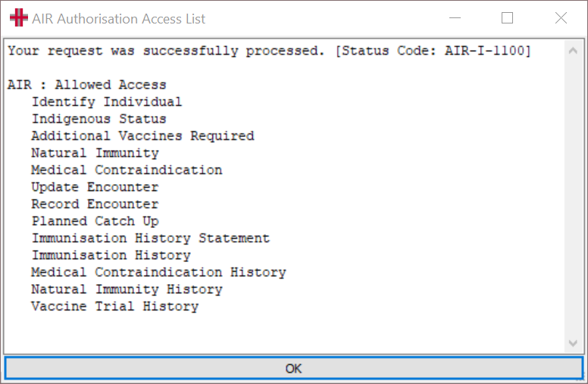Click the vertical scrollbar track
Viewport: 588px width, 384px height.
(x=573, y=197)
